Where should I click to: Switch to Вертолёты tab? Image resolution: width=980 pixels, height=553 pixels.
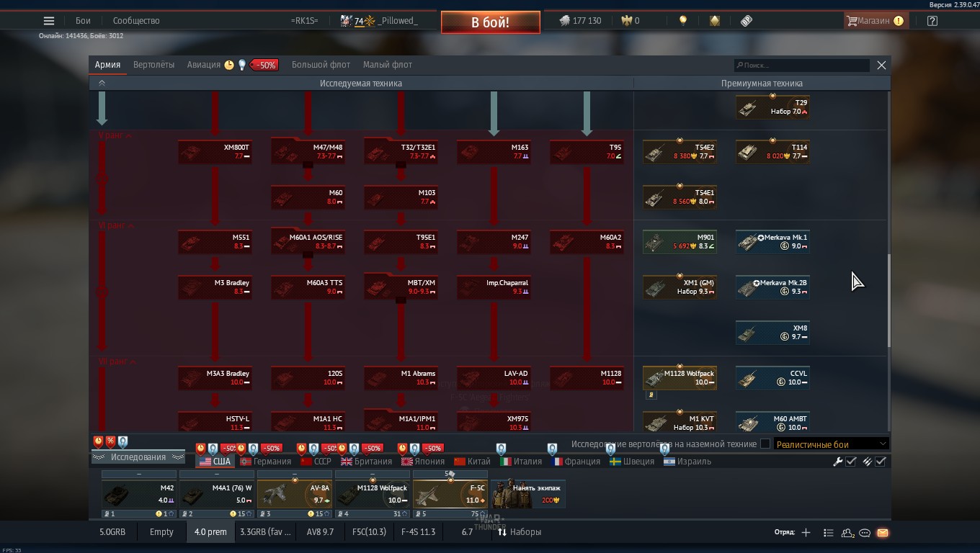(x=153, y=65)
